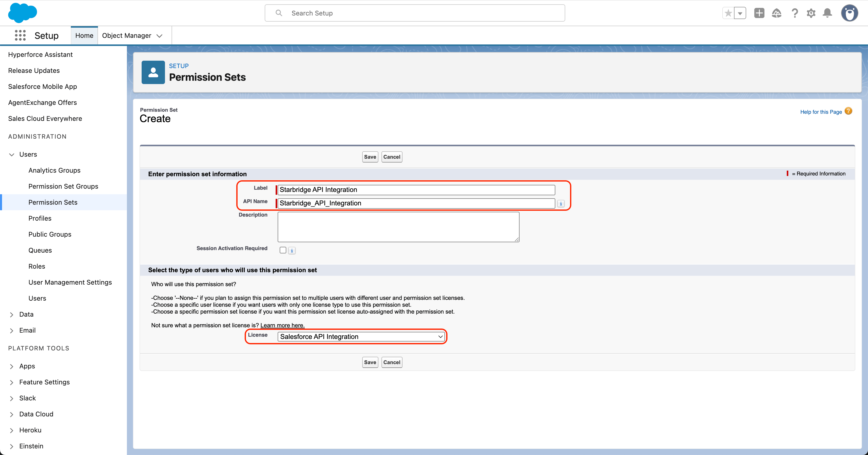Click the Permission Sets header person icon
Screen dimensions: 868x455
coord(153,72)
